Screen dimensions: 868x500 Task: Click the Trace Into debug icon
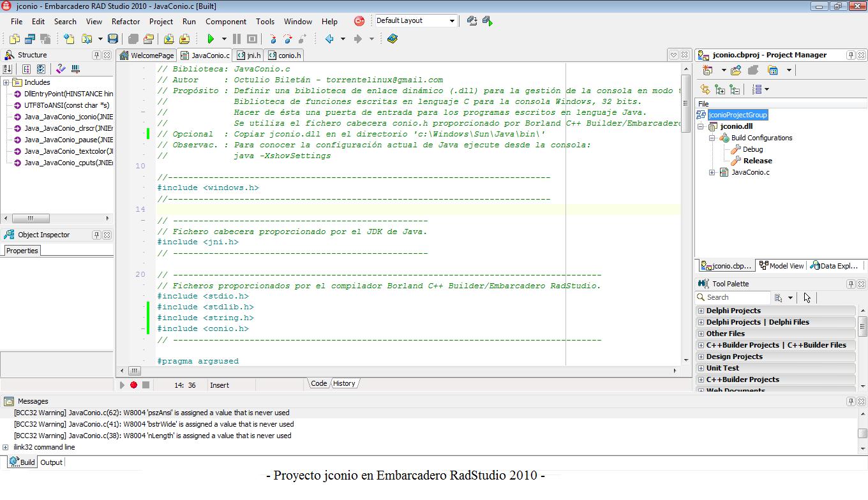pos(273,39)
